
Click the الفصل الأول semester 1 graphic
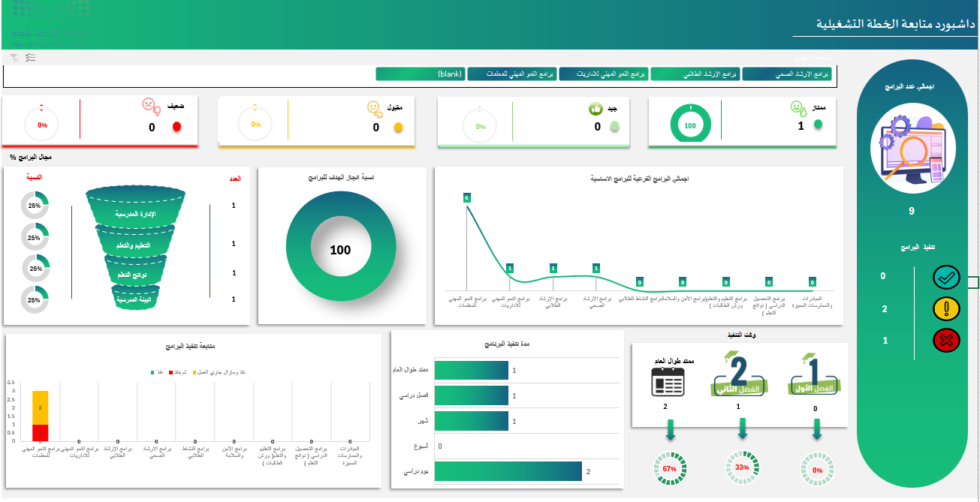tap(816, 375)
